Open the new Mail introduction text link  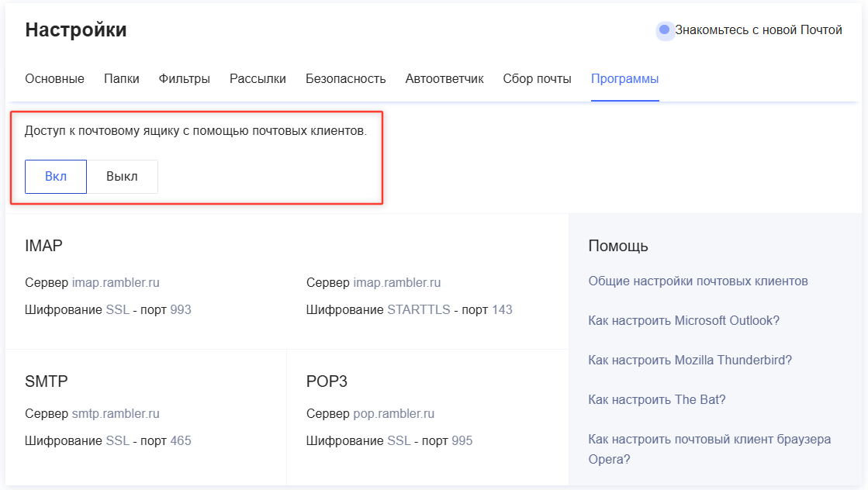[x=758, y=30]
